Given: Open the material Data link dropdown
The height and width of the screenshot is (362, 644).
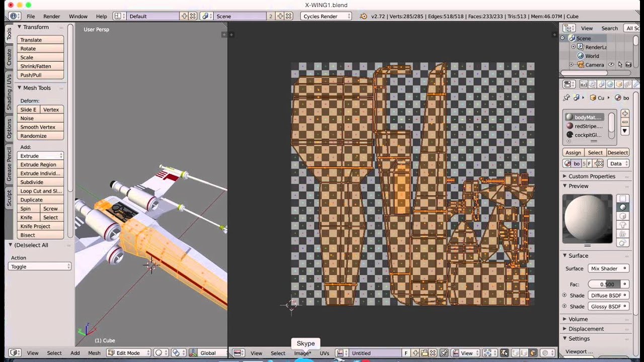Looking at the screenshot, I should [x=618, y=163].
